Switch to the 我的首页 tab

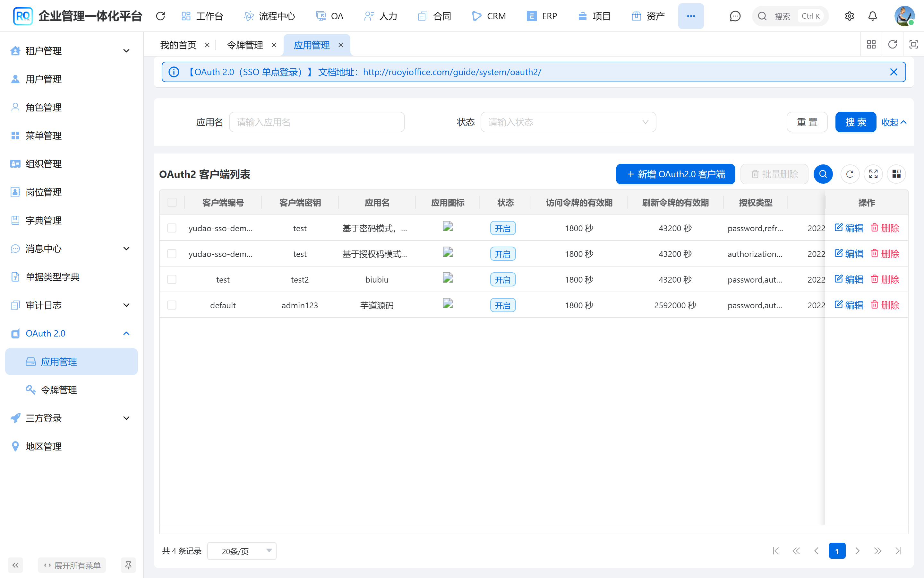coord(178,45)
